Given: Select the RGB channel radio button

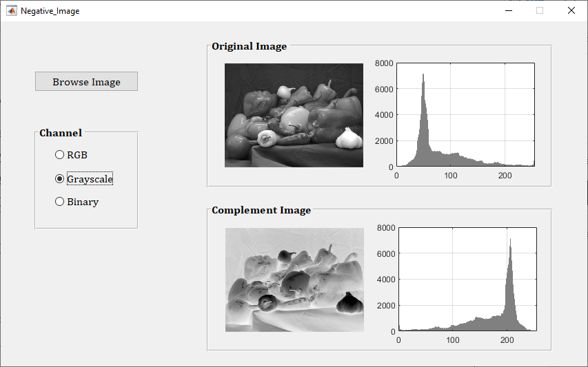Looking at the screenshot, I should [x=60, y=155].
